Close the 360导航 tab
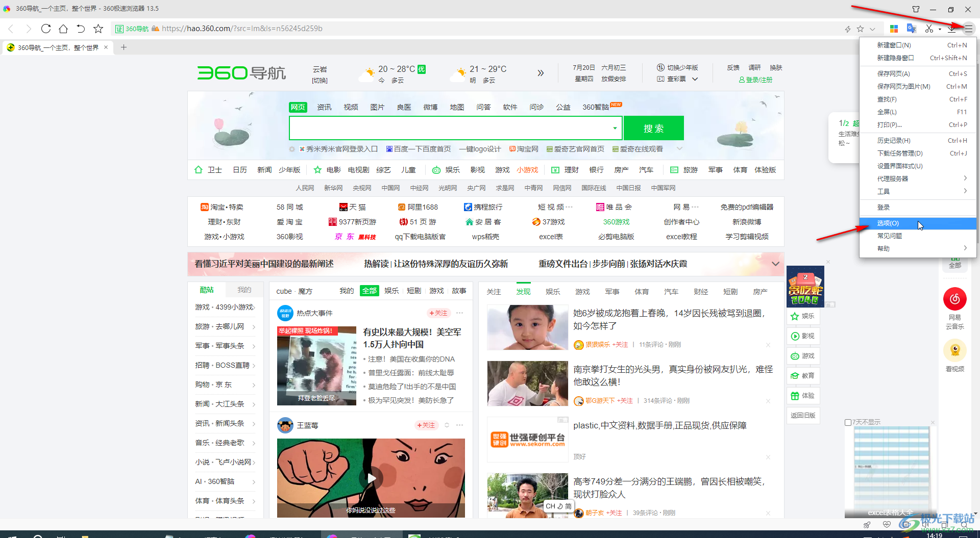Image resolution: width=980 pixels, height=538 pixels. click(106, 47)
